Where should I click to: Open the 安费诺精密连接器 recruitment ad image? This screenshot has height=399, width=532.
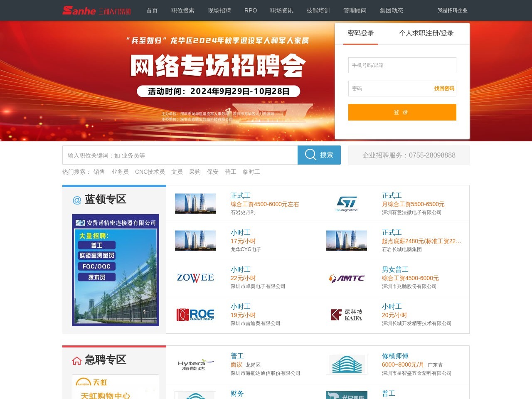tap(116, 270)
